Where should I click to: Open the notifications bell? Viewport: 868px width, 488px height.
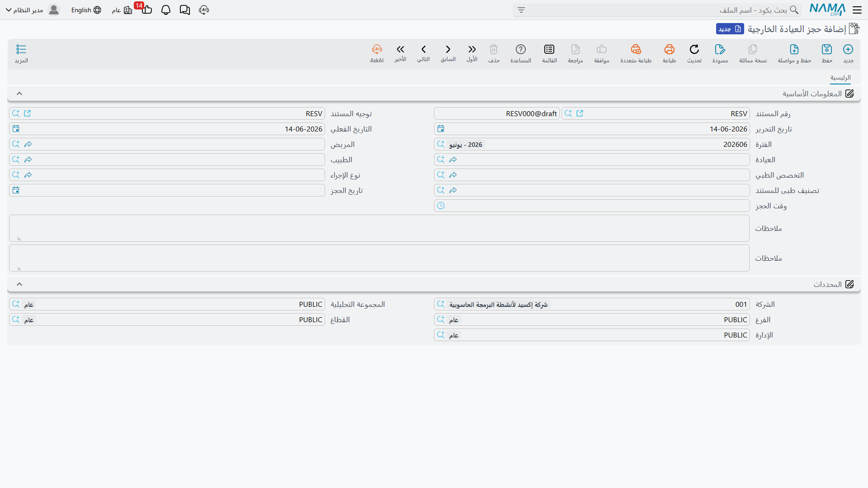coord(166,10)
